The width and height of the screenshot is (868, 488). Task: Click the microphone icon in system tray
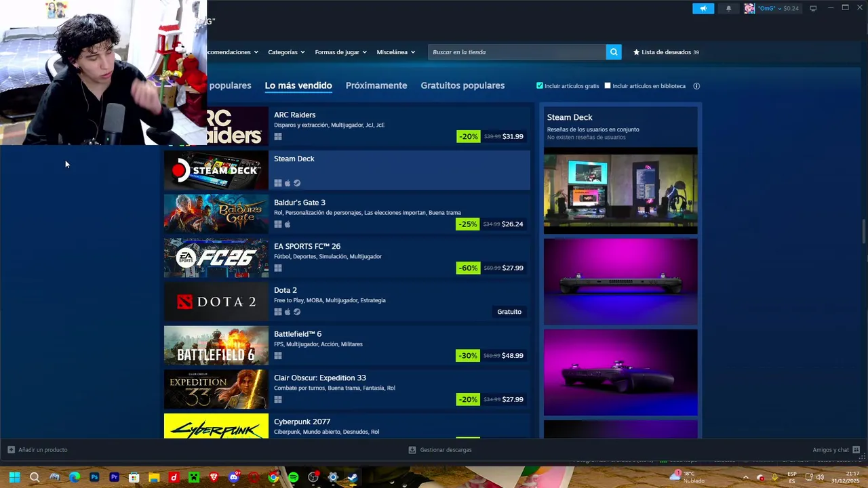pos(774,477)
